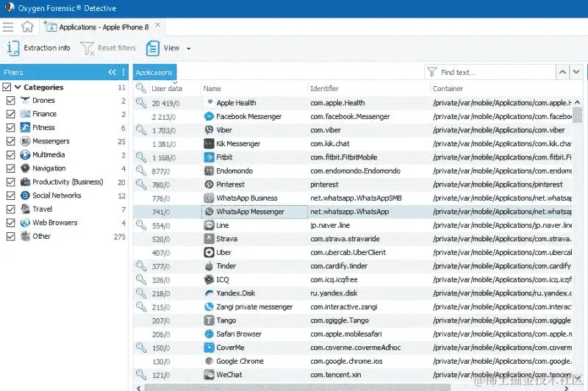
Task: Open Extraction info
Action: point(39,48)
